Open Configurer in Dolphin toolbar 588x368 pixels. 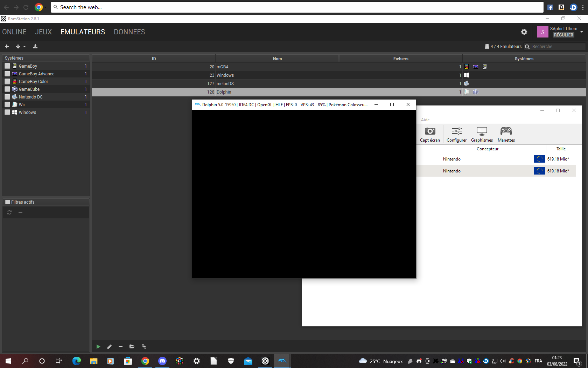click(x=456, y=135)
